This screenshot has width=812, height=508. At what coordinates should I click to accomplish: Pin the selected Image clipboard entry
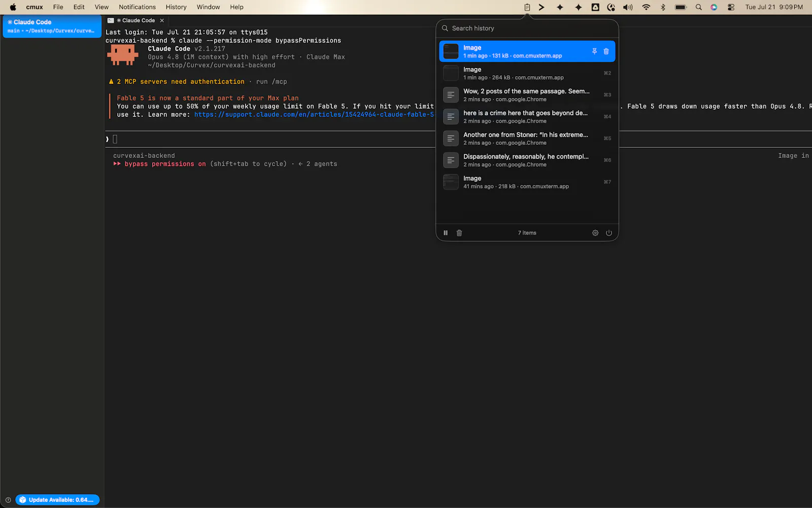pos(594,51)
